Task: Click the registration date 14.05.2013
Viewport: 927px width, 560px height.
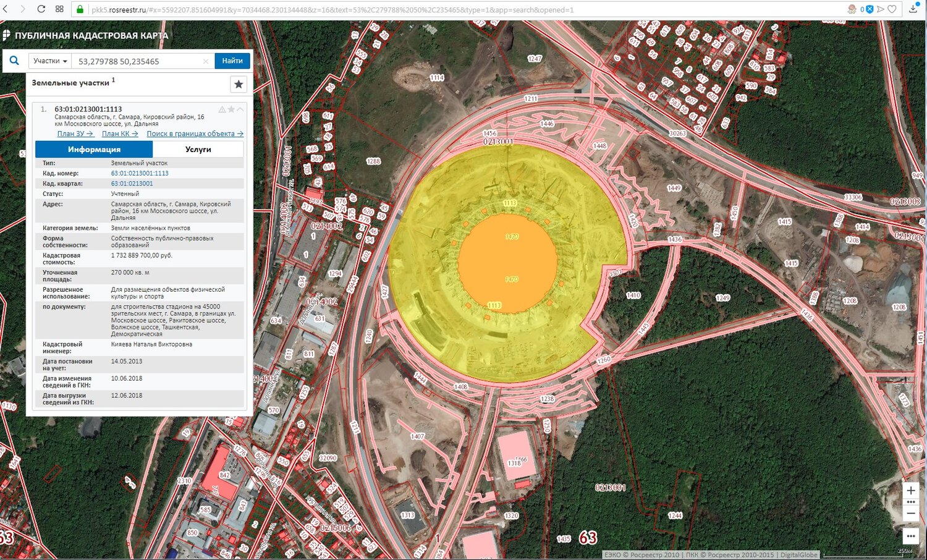Action: [x=127, y=362]
